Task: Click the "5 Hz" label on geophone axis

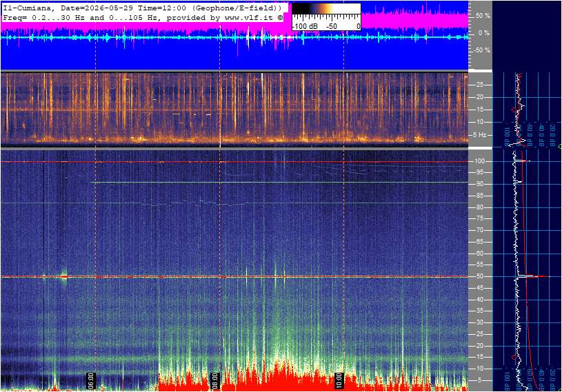Action: coord(479,135)
